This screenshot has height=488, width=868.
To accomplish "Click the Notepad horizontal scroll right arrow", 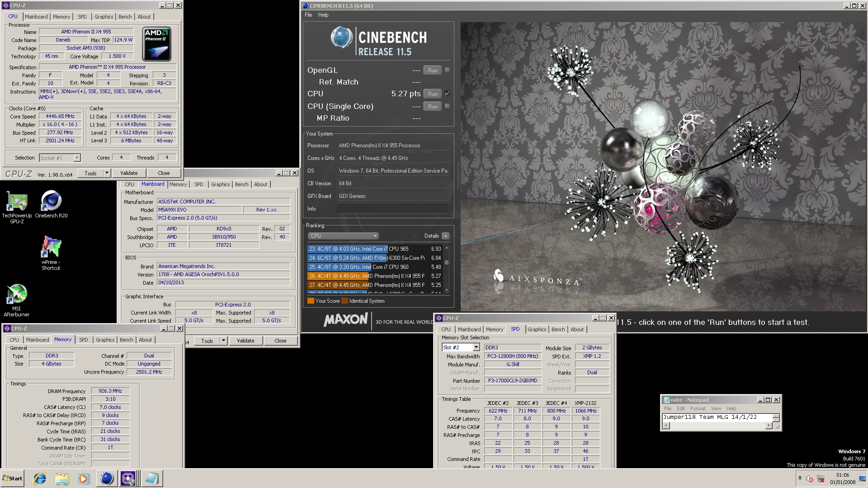I will 769,426.
